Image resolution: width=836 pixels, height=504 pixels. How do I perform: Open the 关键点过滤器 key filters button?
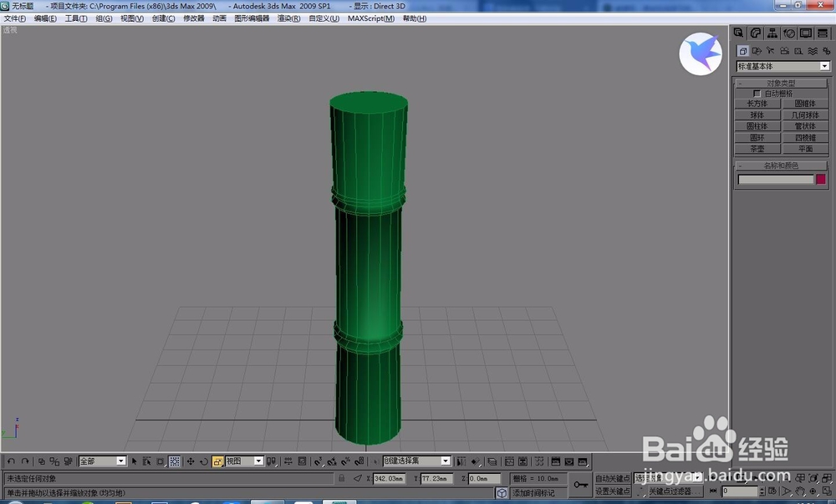pyautogui.click(x=675, y=491)
